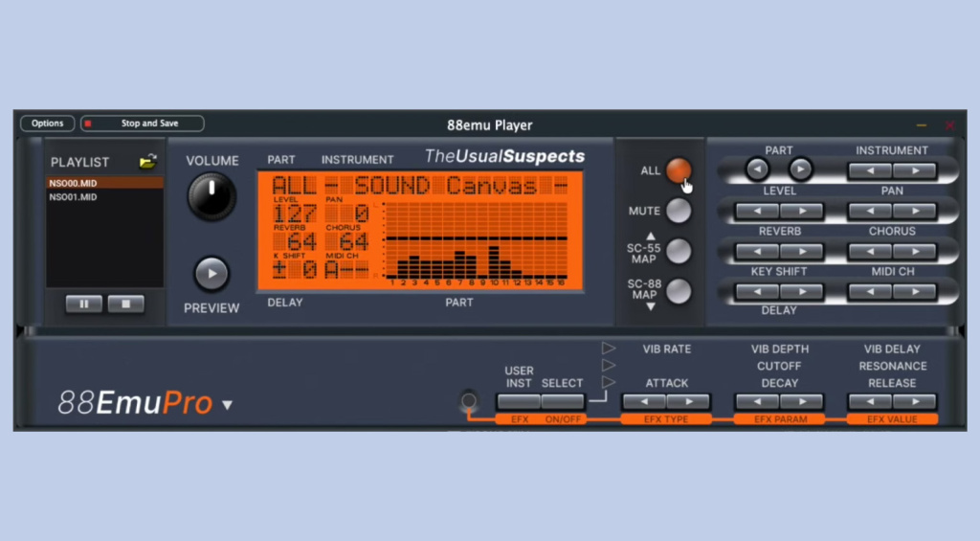Screen dimensions: 980x541
Task: Pause playback in playlist
Action: [x=84, y=304]
